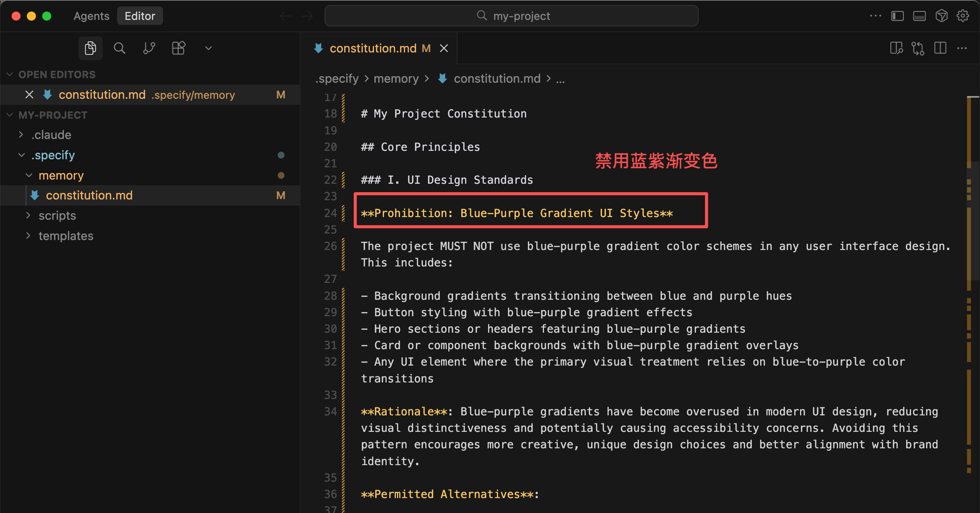Open the Extensions panel icon
This screenshot has height=513, width=980.
(x=178, y=48)
